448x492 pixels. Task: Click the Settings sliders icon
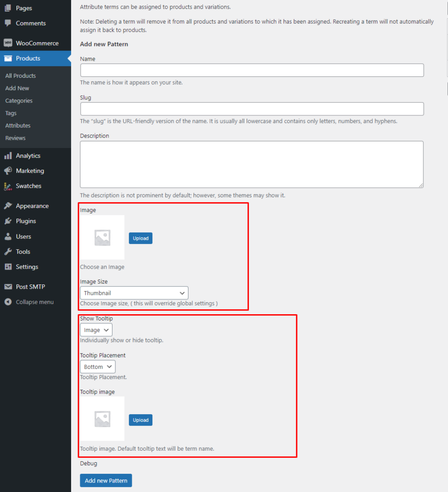coord(8,267)
